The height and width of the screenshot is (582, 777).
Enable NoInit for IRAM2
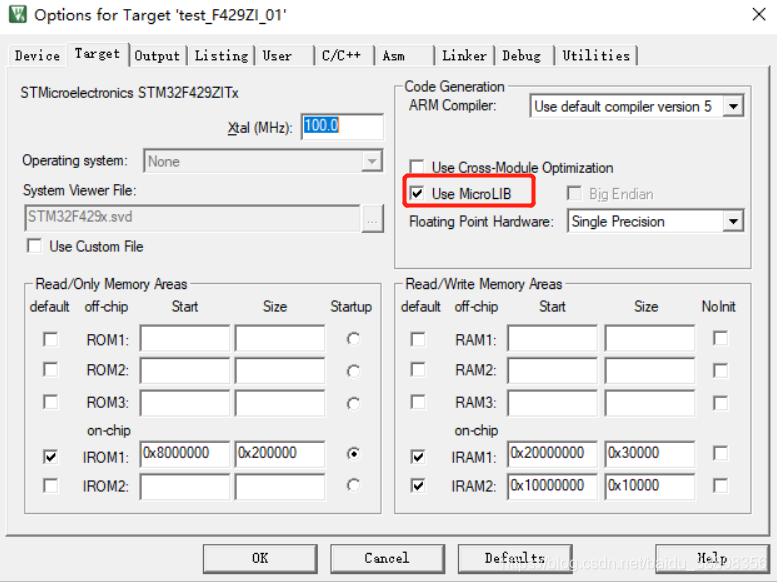[721, 485]
